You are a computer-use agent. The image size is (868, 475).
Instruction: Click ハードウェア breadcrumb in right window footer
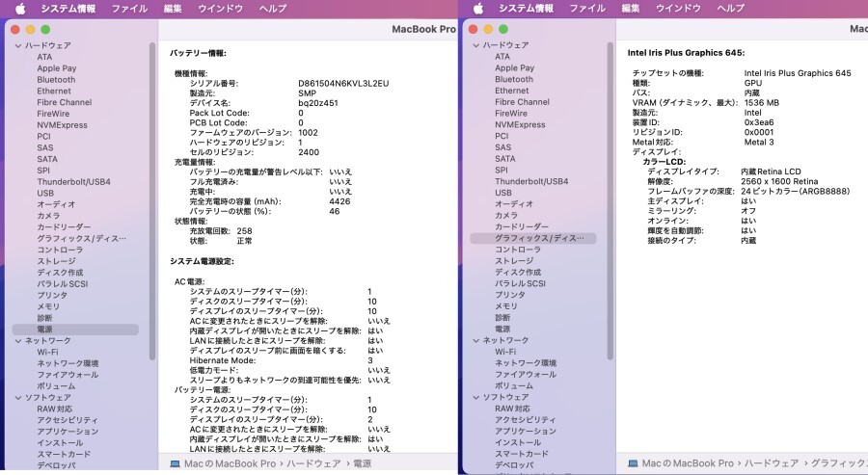[x=772, y=462]
